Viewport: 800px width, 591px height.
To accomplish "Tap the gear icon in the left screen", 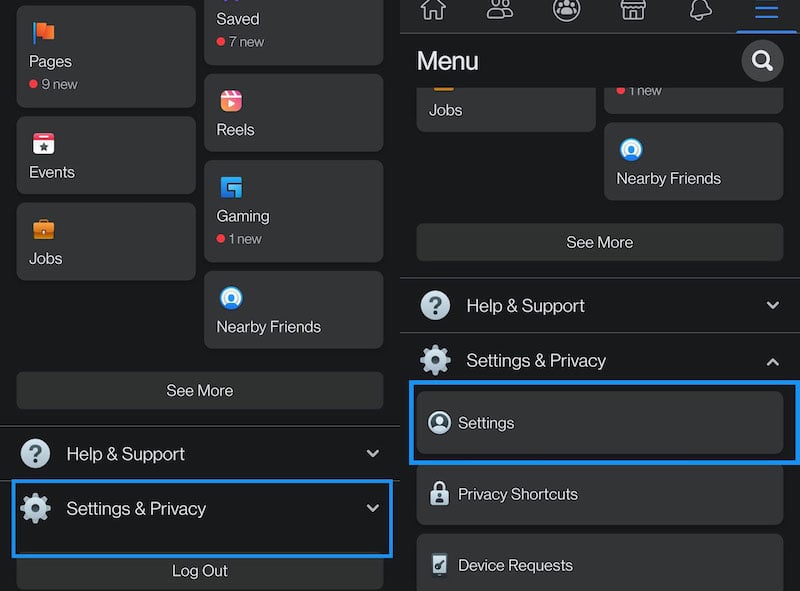I will click(x=35, y=508).
